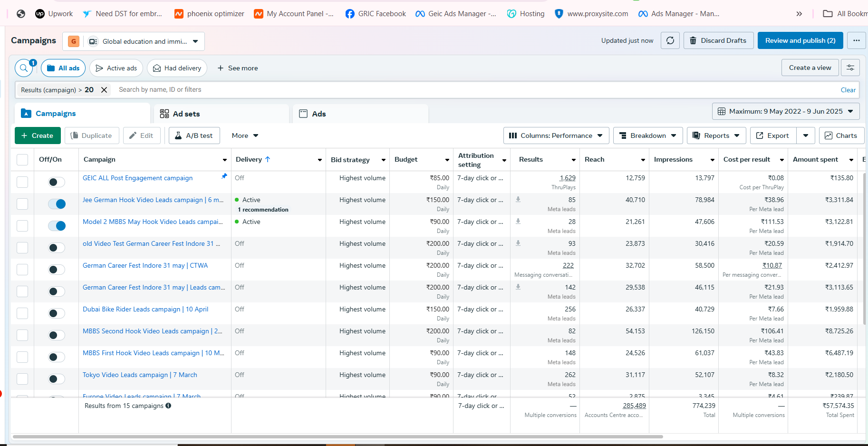868x446 pixels.
Task: Open the All Bookmarks folder
Action: [x=845, y=14]
